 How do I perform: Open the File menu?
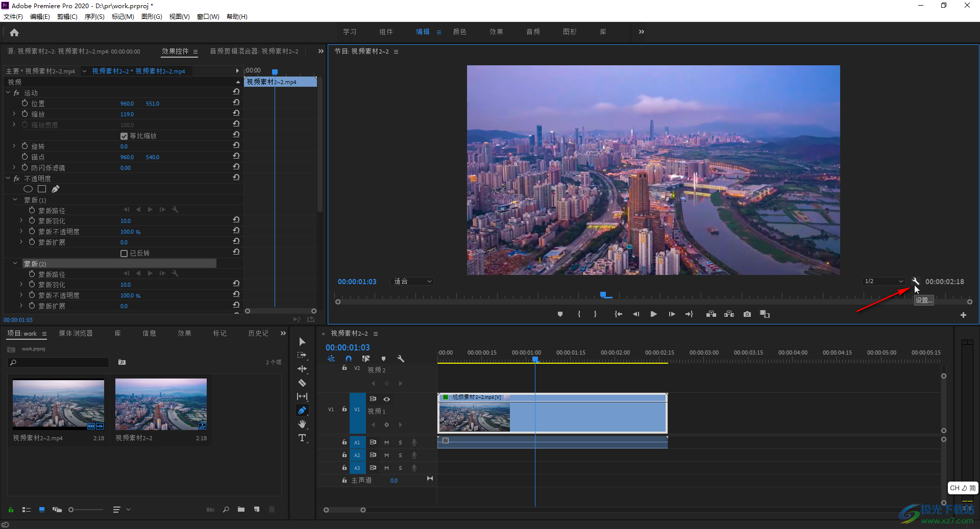[x=13, y=17]
